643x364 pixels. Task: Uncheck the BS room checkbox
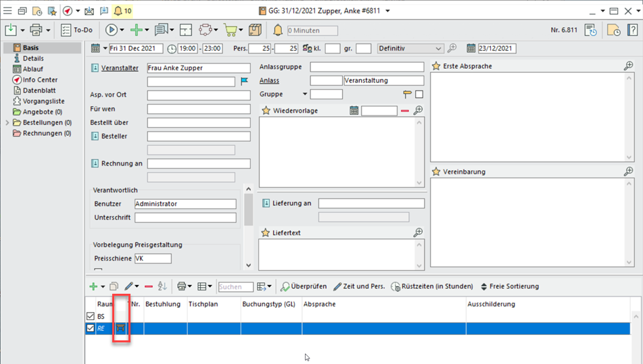click(x=91, y=316)
